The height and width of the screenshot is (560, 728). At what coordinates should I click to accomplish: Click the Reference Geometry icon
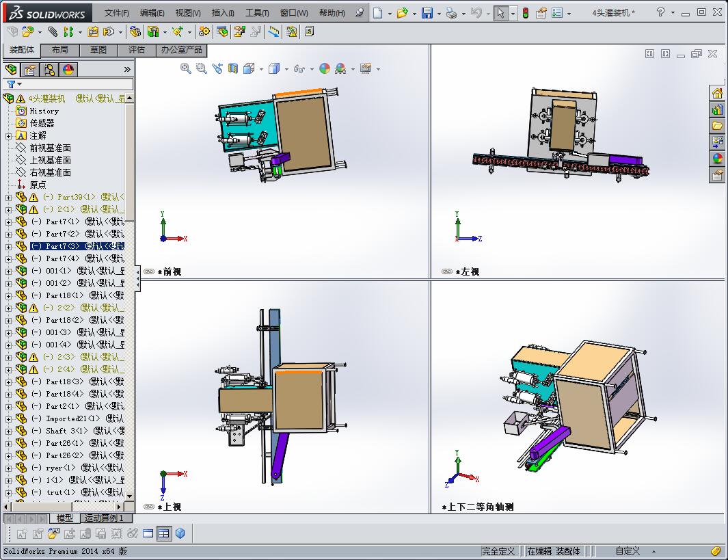[177, 31]
